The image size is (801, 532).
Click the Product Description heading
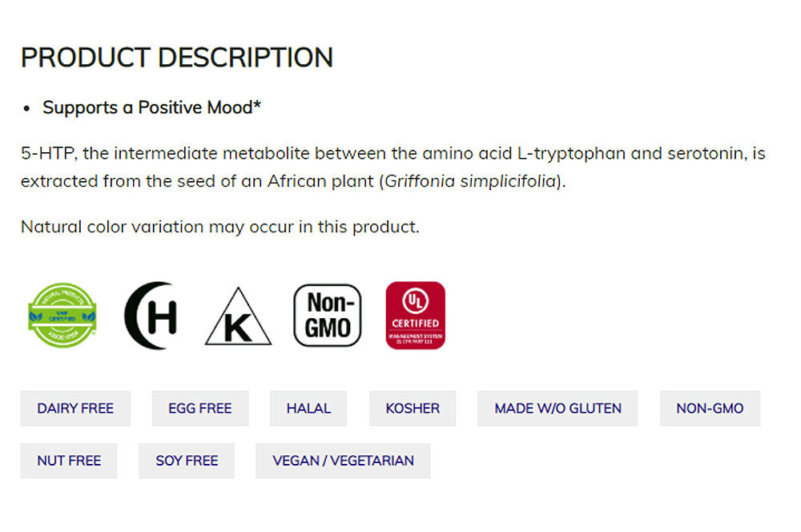pos(177,58)
